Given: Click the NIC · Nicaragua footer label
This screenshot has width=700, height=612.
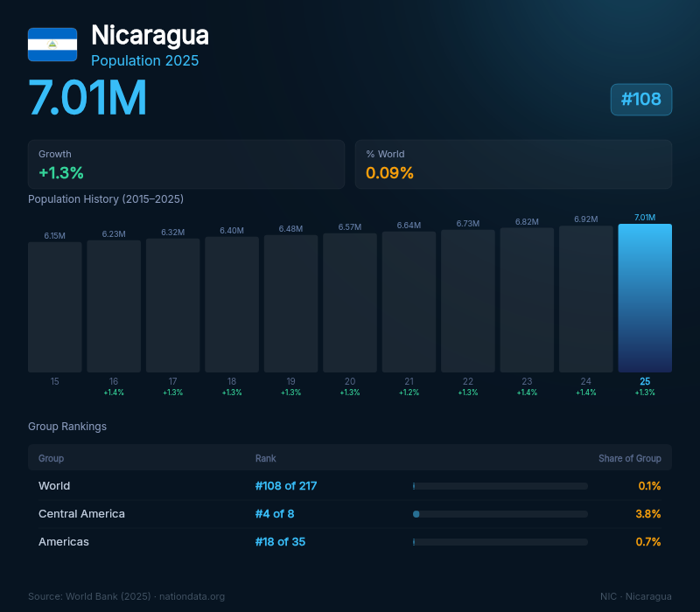Looking at the screenshot, I should (x=636, y=596).
